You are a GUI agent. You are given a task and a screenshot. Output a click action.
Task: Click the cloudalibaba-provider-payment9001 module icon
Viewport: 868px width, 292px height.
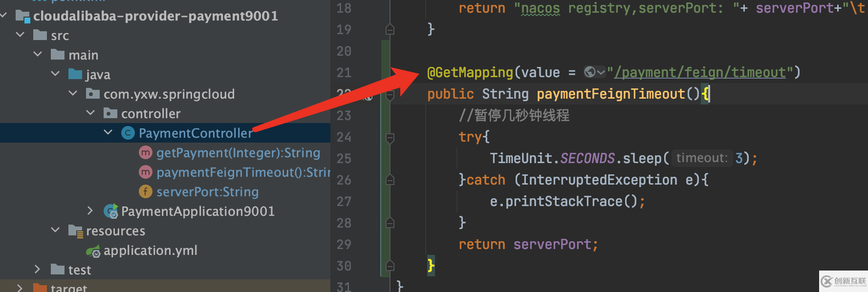tap(23, 16)
